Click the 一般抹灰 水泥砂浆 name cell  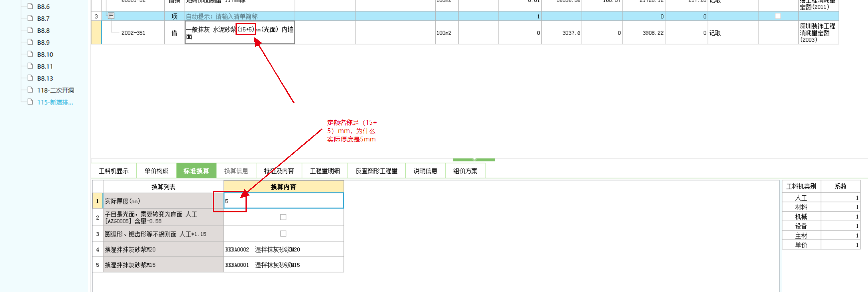pos(240,33)
